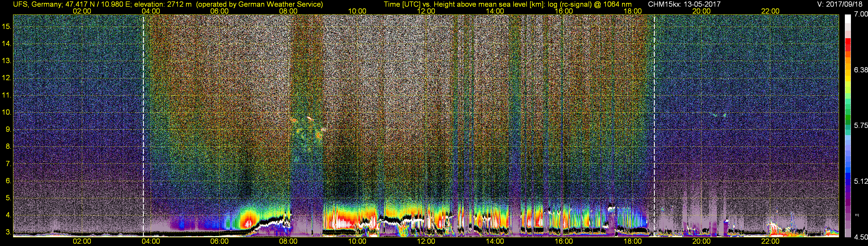Click the 06:00 label on the top time axis
The height and width of the screenshot is (246, 868).
[219, 11]
